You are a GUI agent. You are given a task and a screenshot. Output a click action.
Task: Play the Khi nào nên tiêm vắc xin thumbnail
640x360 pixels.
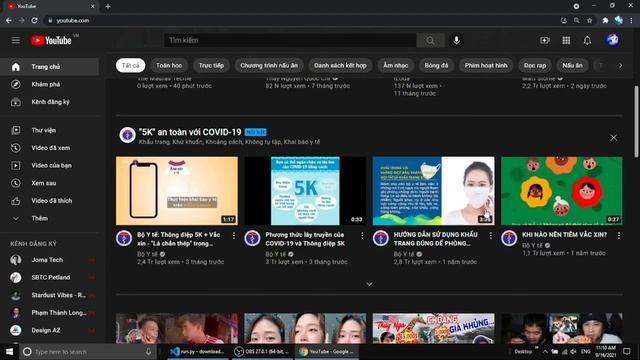pyautogui.click(x=562, y=191)
